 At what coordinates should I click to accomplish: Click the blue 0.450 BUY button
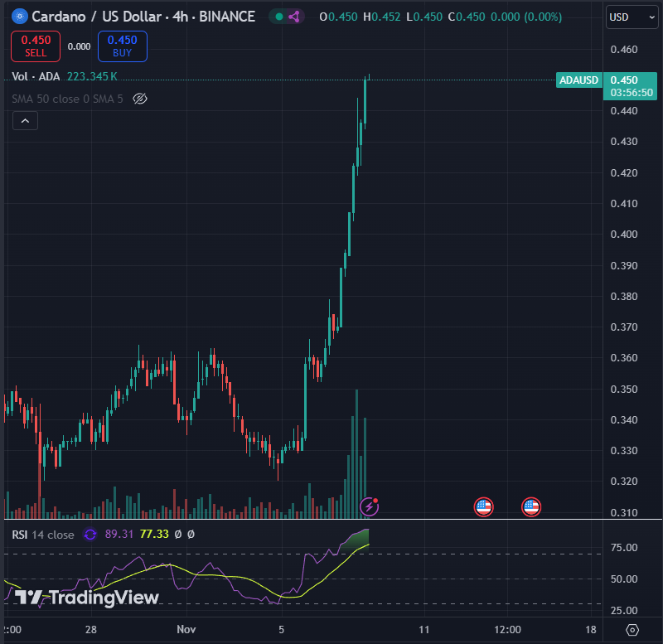pyautogui.click(x=122, y=46)
